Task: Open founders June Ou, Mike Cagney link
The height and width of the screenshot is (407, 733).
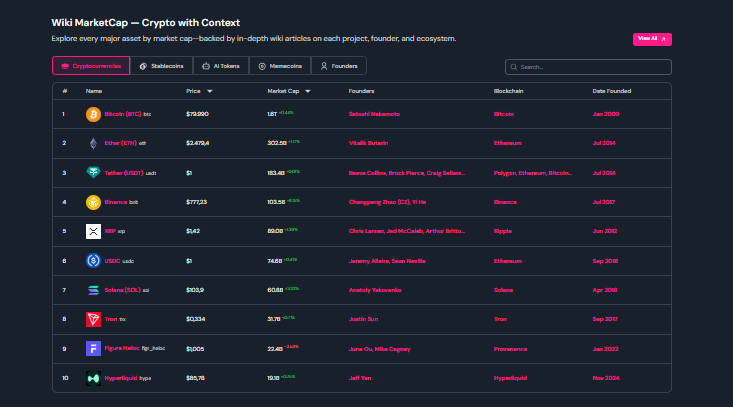Action: click(x=380, y=349)
